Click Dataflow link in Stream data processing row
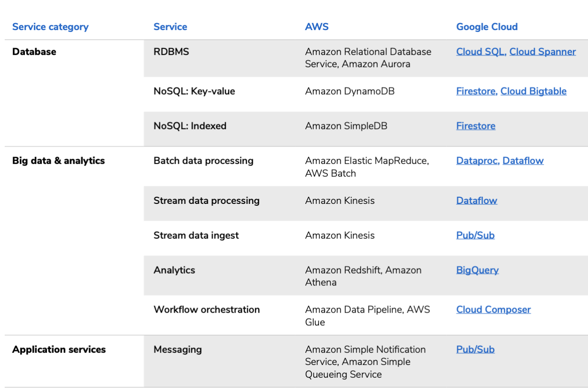Screen dimensions: 588x388 click(x=477, y=201)
